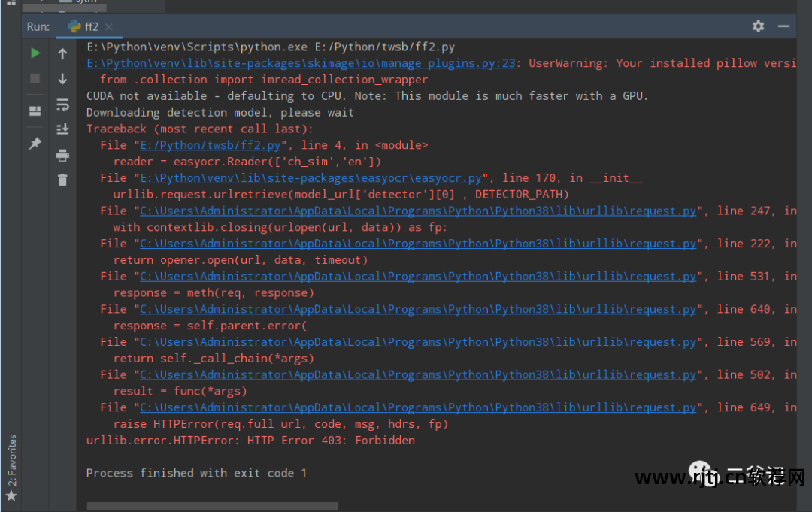
Task: Open the easyocr.py file link
Action: 311,178
